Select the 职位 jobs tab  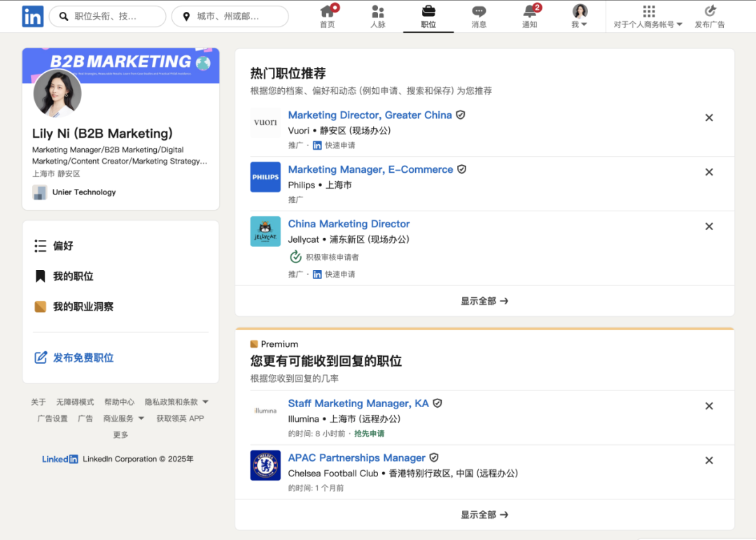(428, 16)
